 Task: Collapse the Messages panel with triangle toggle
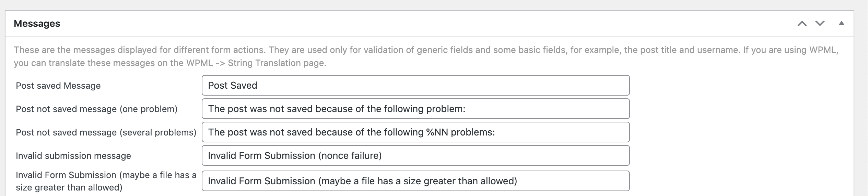[841, 23]
